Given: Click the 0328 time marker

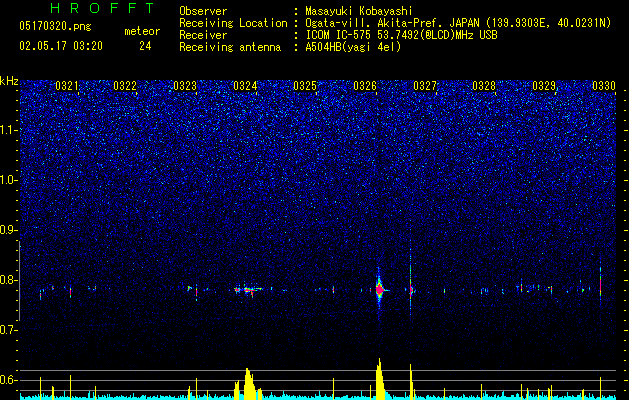Looking at the screenshot, I should coord(484,86).
